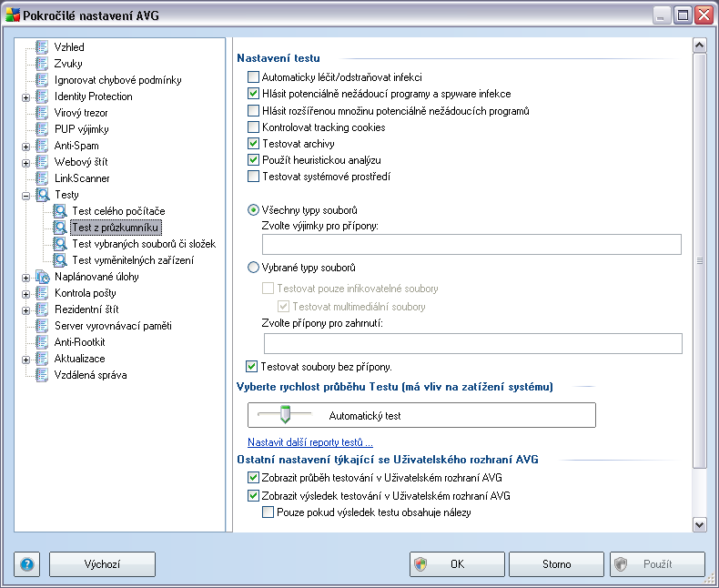Open help with the question mark button
This screenshot has height=588, width=719.
click(27, 564)
